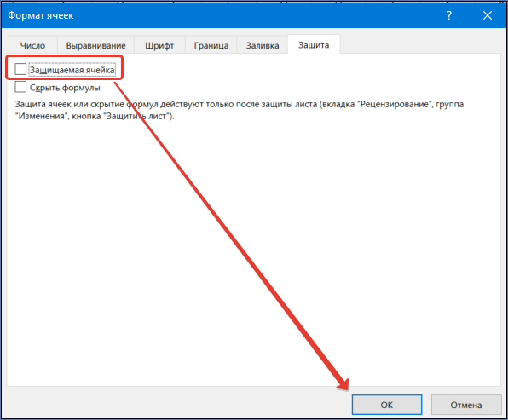Open the Заливка tab
The image size is (508, 420).
263,45
